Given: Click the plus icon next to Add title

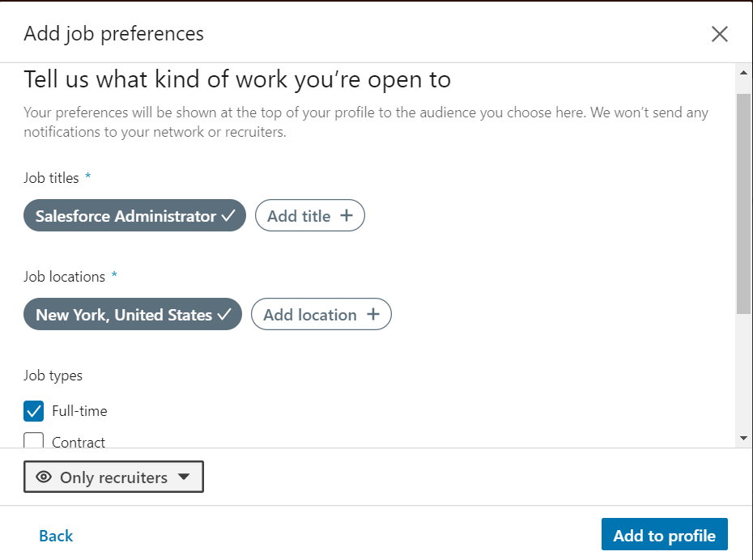Looking at the screenshot, I should tap(347, 216).
